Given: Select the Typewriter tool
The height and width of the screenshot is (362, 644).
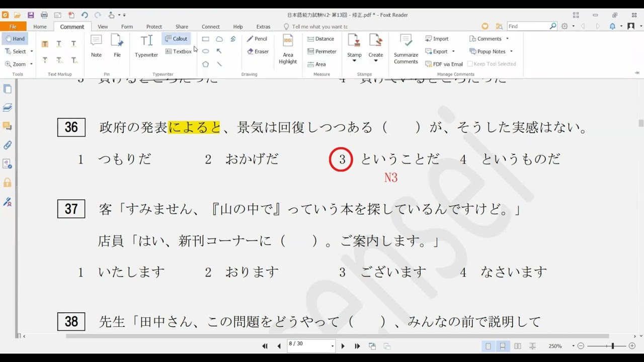Looking at the screenshot, I should (146, 46).
